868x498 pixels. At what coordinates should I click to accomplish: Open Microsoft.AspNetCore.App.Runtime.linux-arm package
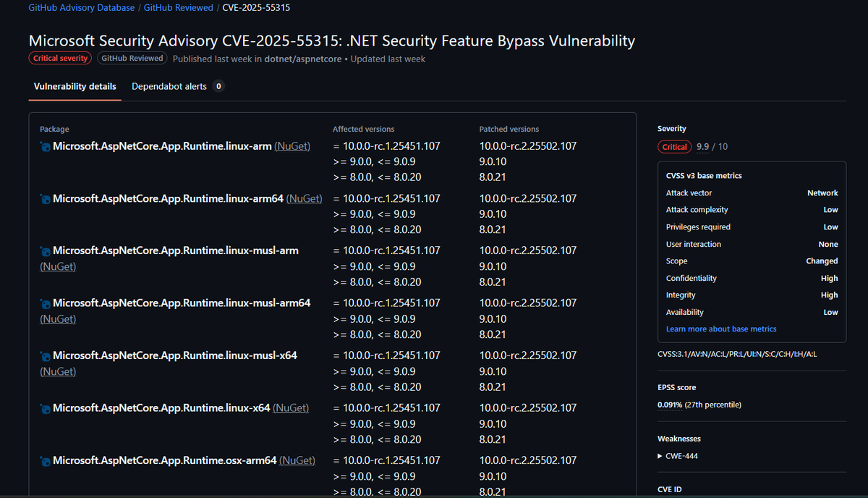click(x=162, y=146)
